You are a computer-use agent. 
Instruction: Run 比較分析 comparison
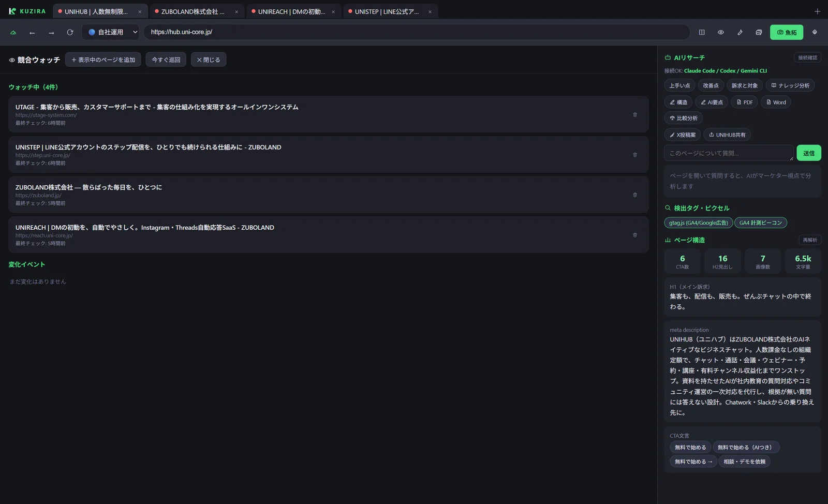pos(684,118)
